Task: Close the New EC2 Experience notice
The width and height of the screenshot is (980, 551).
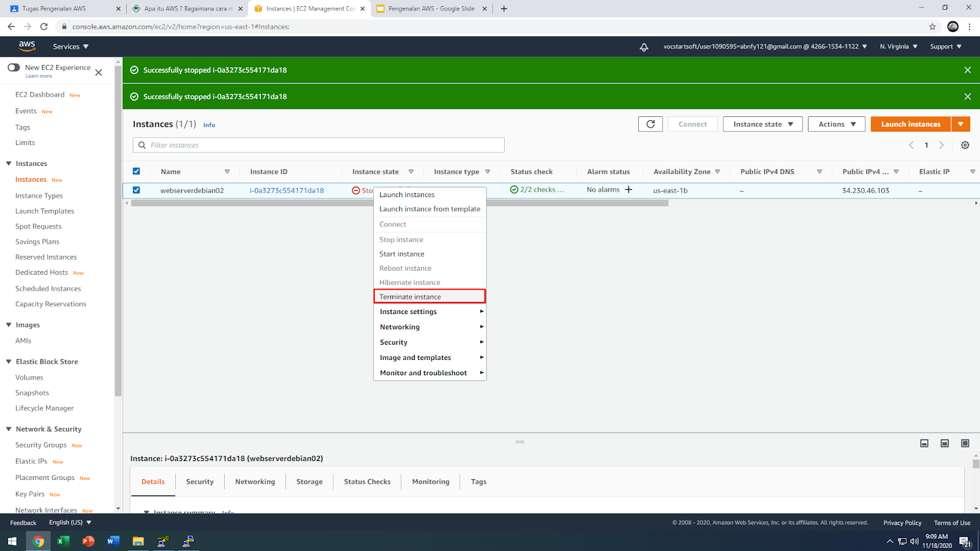Action: point(99,72)
